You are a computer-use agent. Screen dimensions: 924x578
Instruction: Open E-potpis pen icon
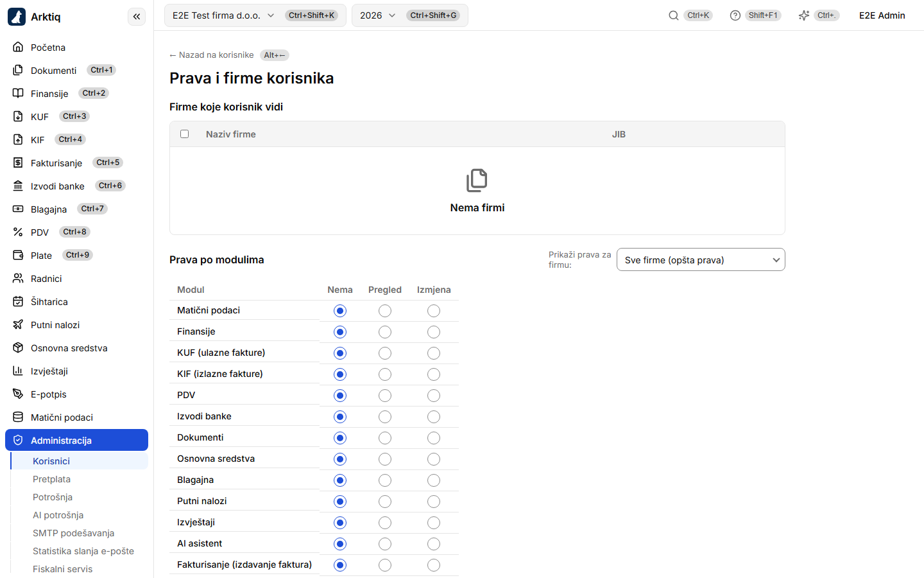tap(18, 394)
